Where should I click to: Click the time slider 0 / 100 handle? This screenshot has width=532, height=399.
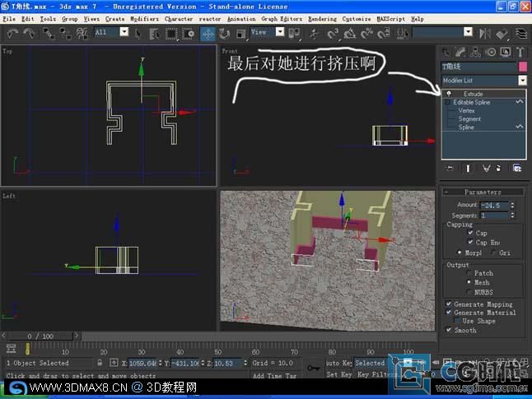point(40,336)
